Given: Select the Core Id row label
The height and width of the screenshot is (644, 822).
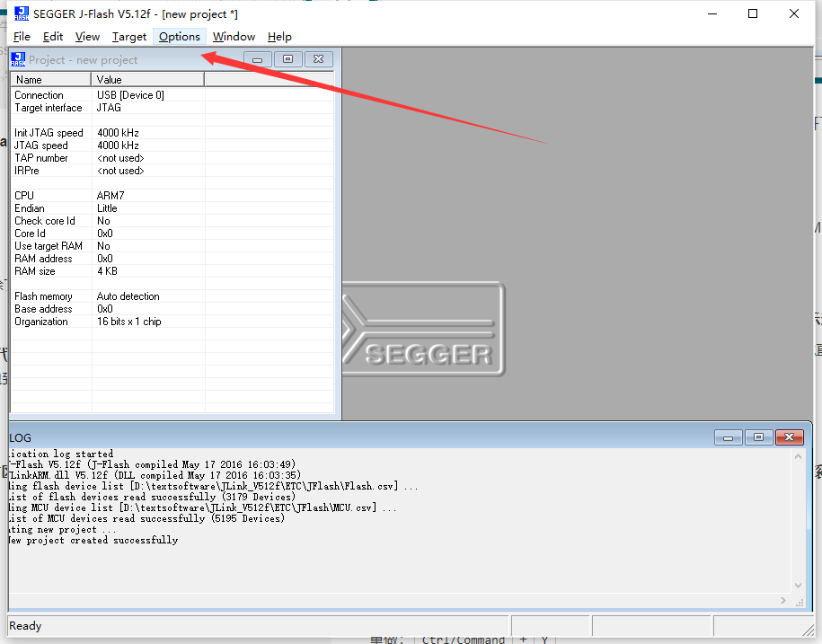Looking at the screenshot, I should [x=30, y=234].
